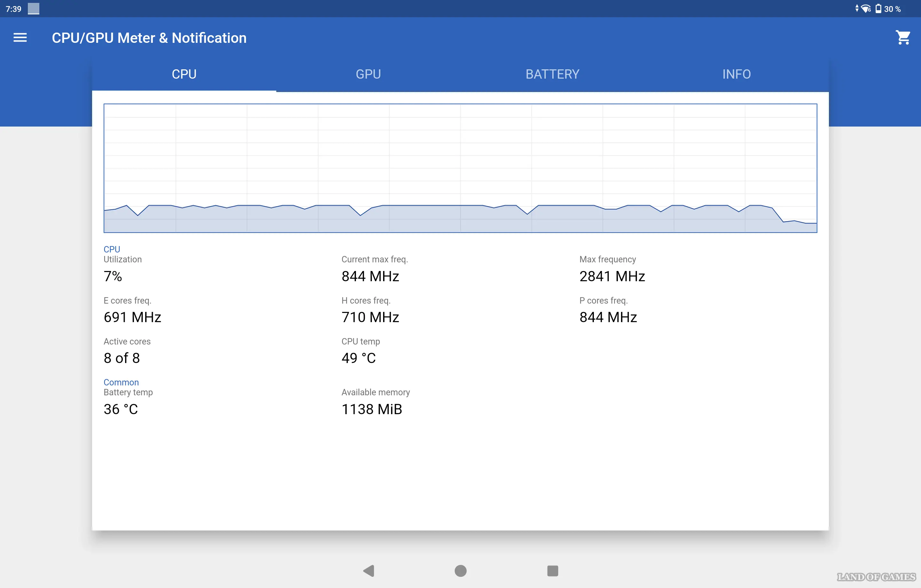Tap the CPU utilization graph
The height and width of the screenshot is (588, 921).
tap(460, 168)
